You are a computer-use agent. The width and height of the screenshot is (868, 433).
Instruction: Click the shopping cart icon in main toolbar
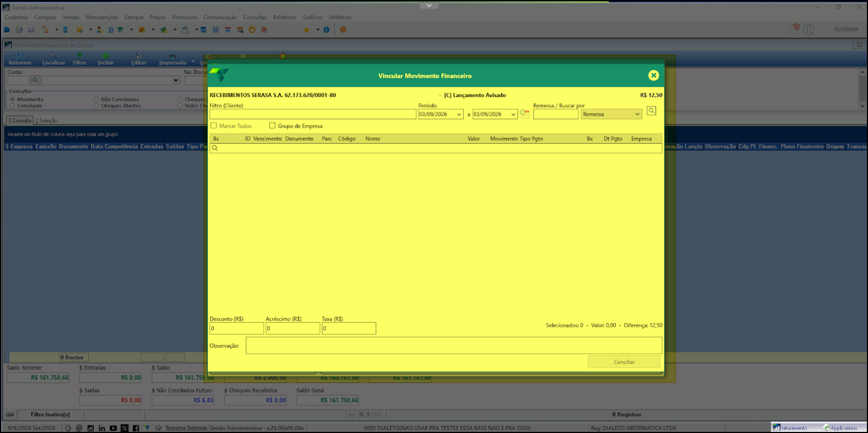coord(120,30)
